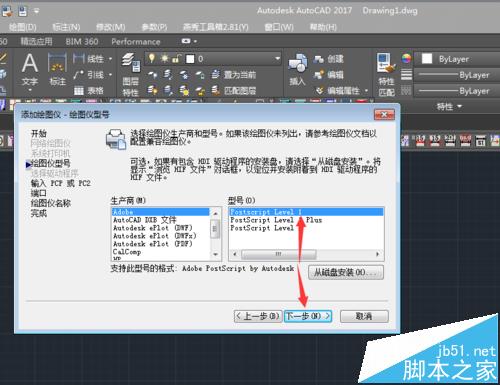The image size is (500, 385).
Task: Click the 取消 cancel button
Action: click(364, 316)
